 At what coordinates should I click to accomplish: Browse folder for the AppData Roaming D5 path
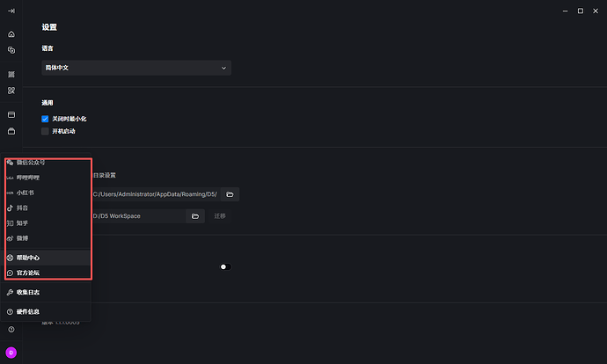pos(230,194)
